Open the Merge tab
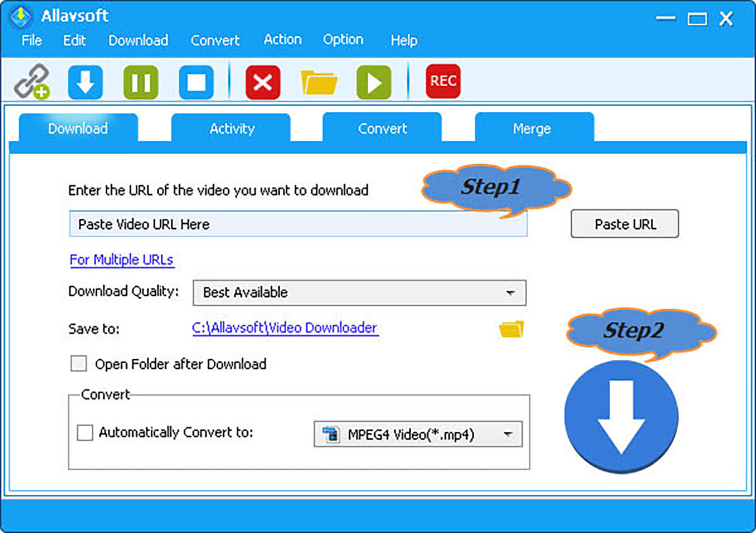Viewport: 756px width, 533px height. tap(532, 128)
